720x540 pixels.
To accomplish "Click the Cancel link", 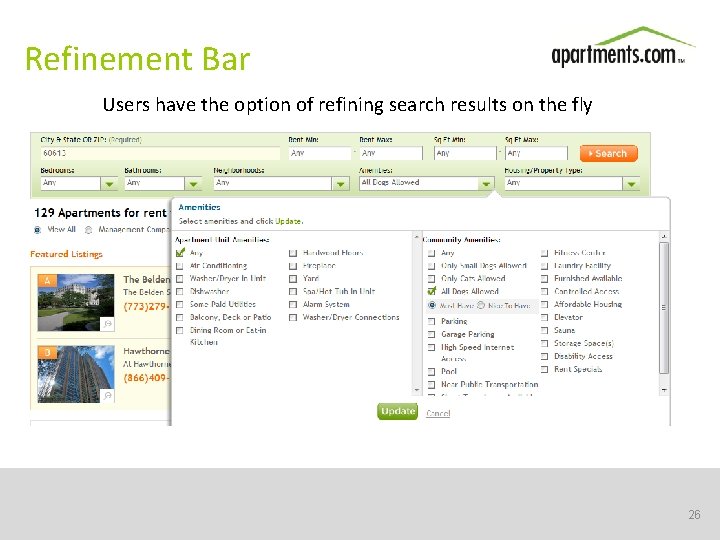I will [x=438, y=413].
